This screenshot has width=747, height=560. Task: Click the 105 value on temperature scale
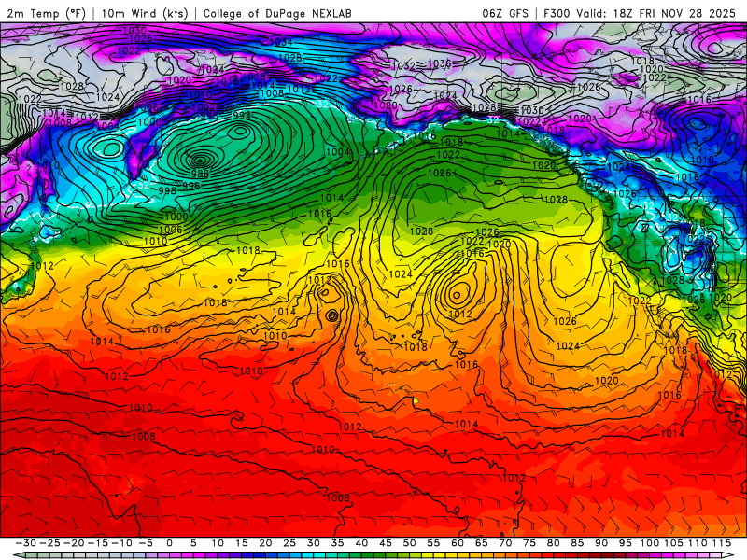tap(673, 543)
